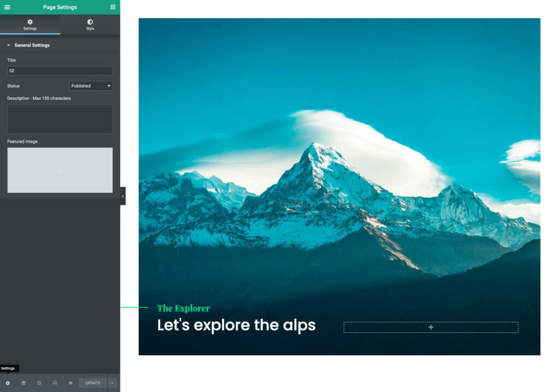The width and height of the screenshot is (559, 392).
Task: Click the Settings gear in the bottom toolbar
Action: point(8,383)
